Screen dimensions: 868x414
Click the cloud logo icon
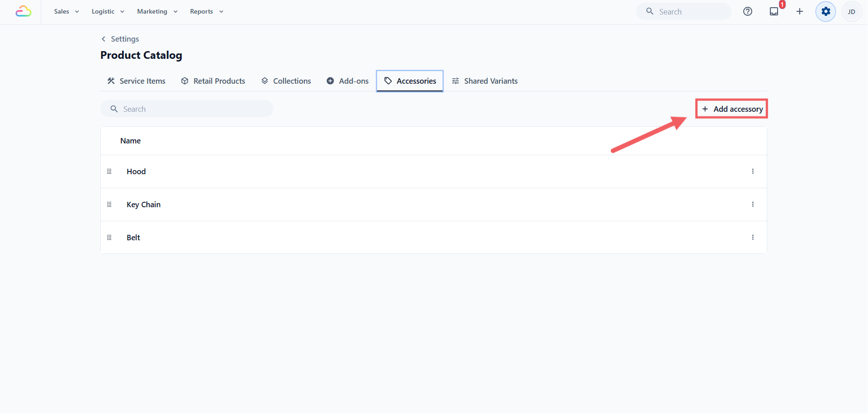pos(23,11)
